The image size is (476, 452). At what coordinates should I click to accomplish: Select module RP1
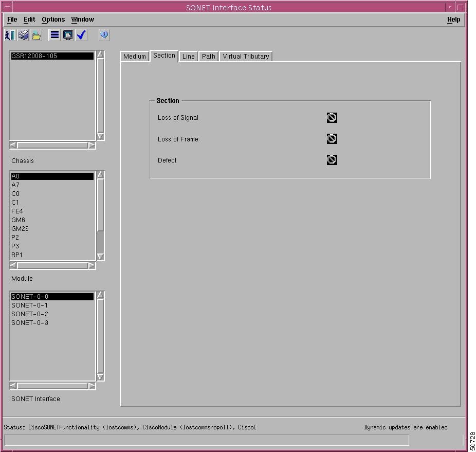point(52,255)
